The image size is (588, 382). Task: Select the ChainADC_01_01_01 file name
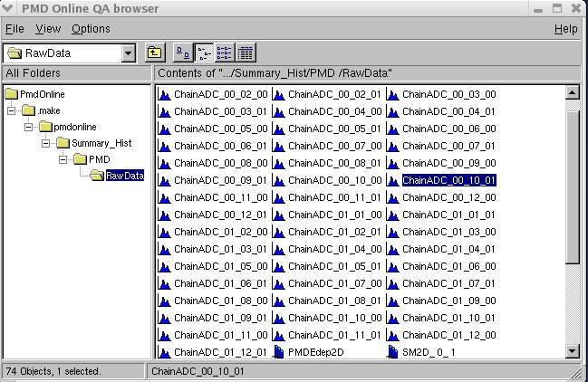pos(448,215)
